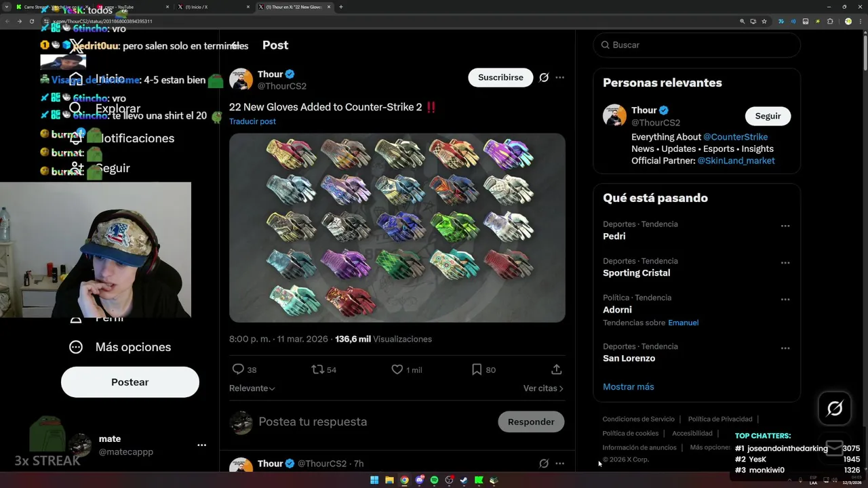Switch to the carre - YouTube tab
This screenshot has width=868, height=488.
(x=131, y=7)
